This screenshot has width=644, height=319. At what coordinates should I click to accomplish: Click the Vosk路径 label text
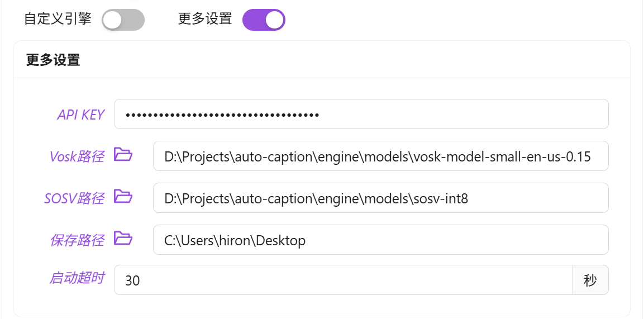coord(77,156)
